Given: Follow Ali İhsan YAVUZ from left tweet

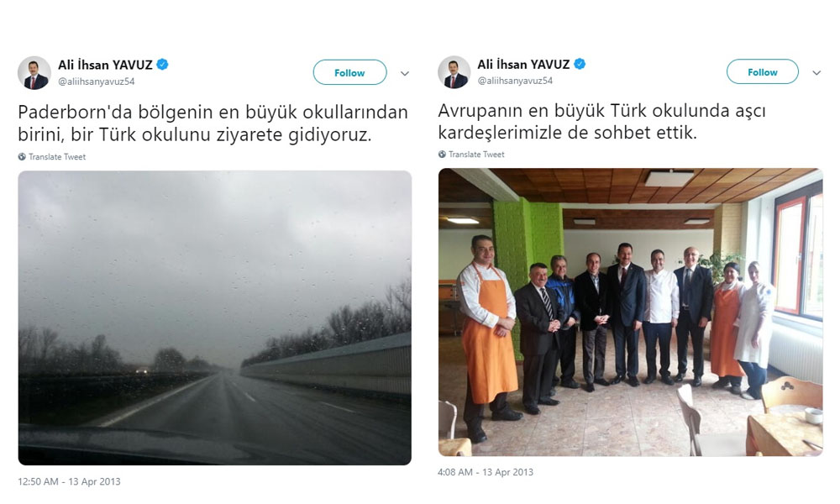Looking at the screenshot, I should (349, 72).
